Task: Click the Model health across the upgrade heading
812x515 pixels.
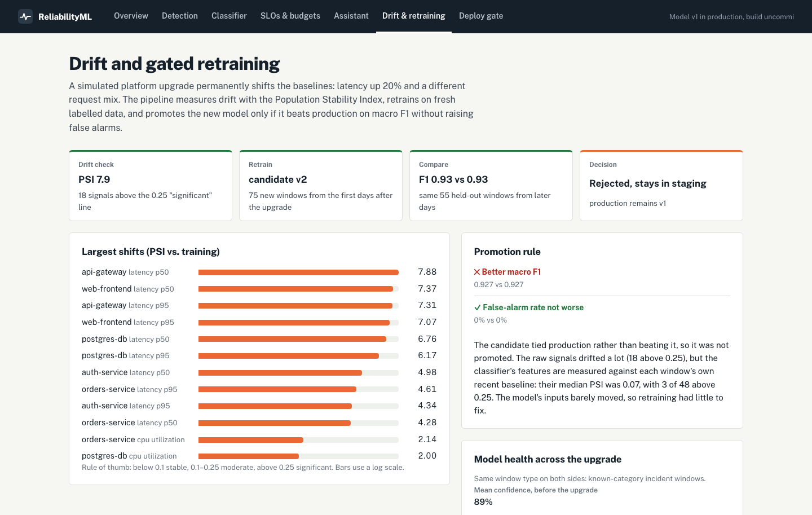Action: 548,459
